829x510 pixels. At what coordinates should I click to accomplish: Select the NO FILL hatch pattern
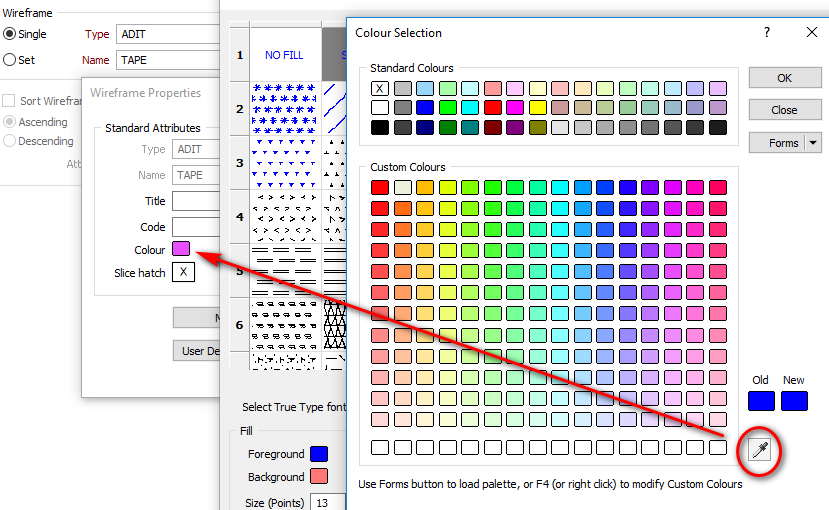pos(285,55)
